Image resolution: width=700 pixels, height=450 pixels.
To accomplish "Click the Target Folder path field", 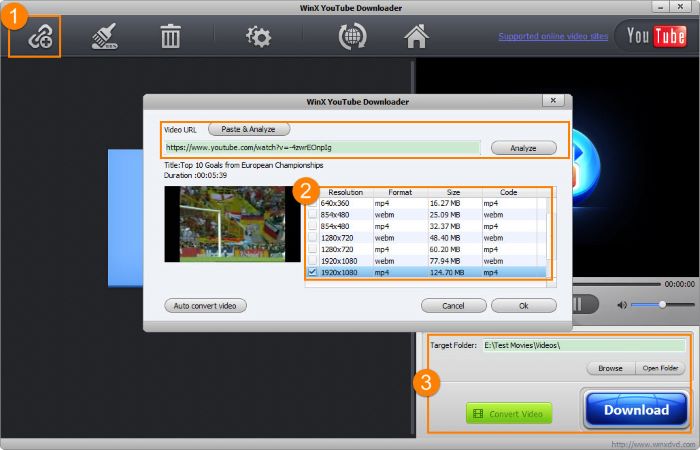I will coord(584,345).
